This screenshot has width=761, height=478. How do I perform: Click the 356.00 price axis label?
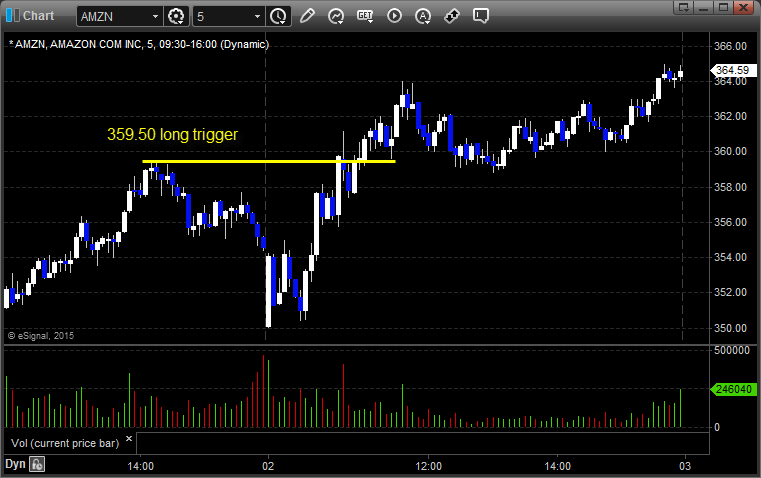click(730, 222)
